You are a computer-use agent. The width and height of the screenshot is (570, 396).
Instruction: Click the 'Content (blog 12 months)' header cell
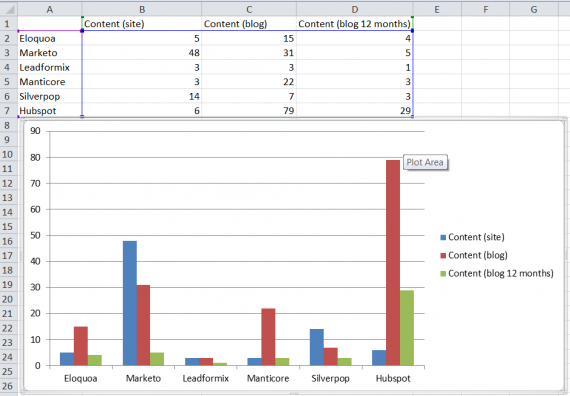(x=354, y=24)
